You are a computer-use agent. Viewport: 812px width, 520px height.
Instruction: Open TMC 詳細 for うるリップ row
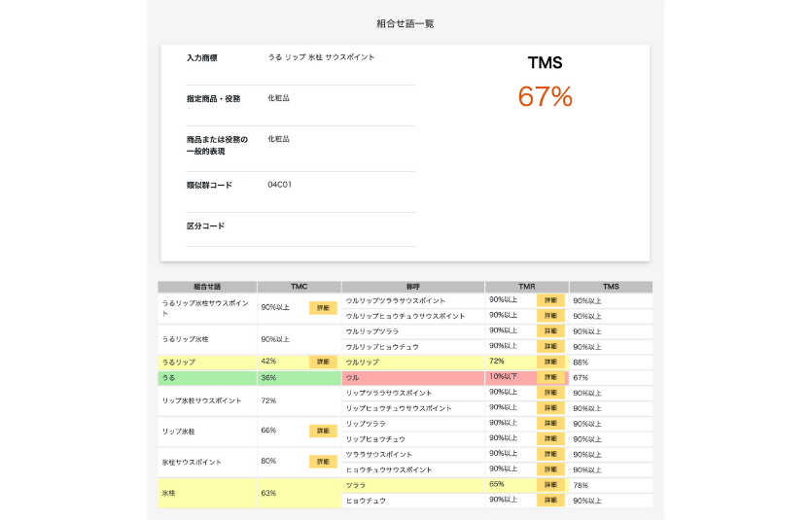pyautogui.click(x=322, y=362)
